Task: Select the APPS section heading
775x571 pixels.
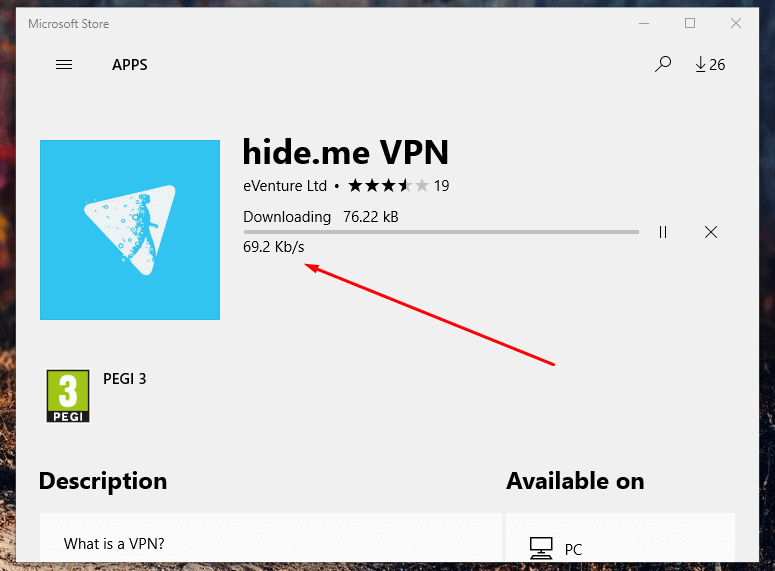Action: [129, 65]
